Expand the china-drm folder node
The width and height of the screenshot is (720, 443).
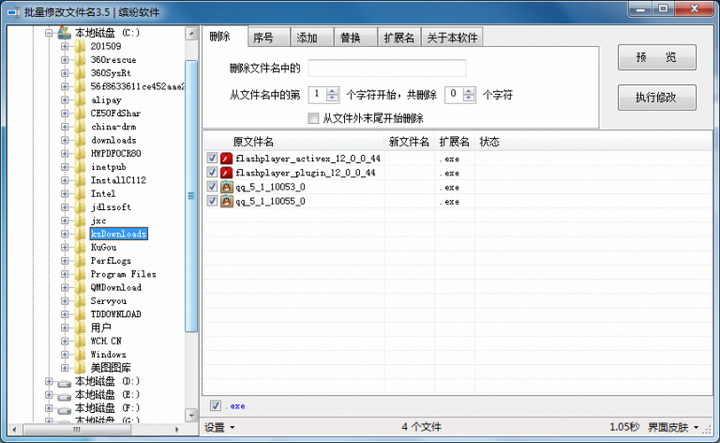[65, 127]
